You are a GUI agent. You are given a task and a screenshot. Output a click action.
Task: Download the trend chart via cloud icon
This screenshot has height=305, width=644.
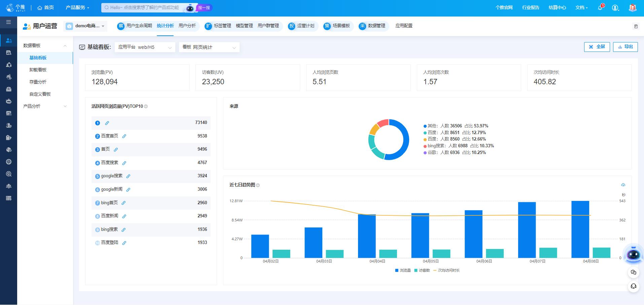pos(623,185)
